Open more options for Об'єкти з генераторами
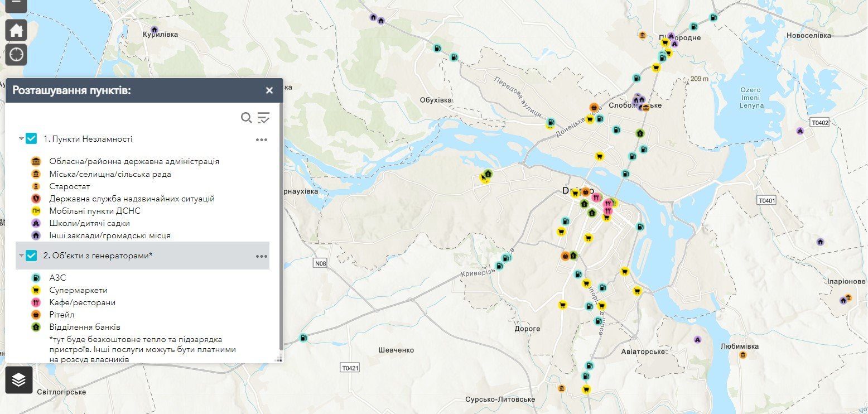868x414 pixels. (x=262, y=256)
